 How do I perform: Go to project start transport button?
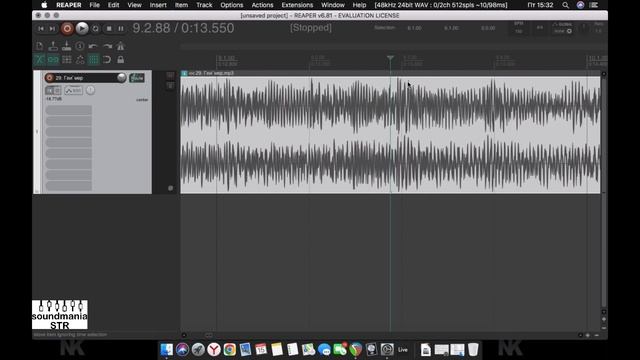41,29
